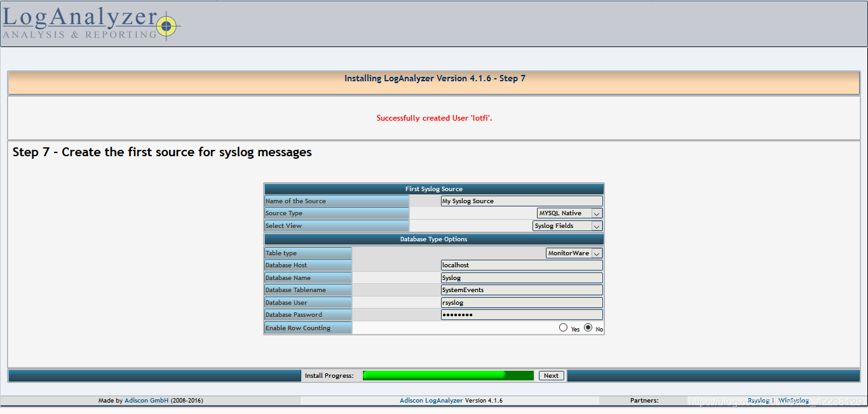Click the LogAnalyzer logo
This screenshot has width=868, height=414.
tap(91, 24)
